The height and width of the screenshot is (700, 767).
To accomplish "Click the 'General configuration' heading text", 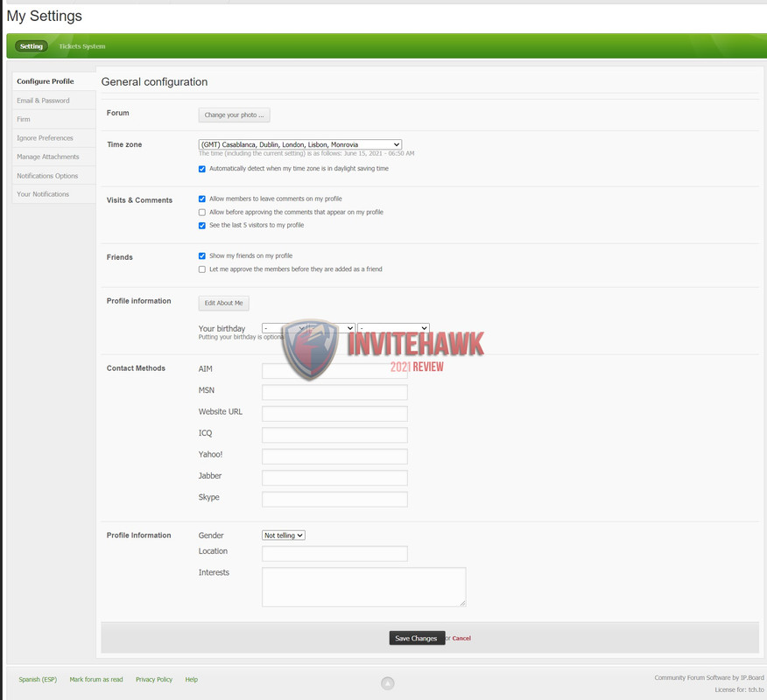I will click(x=154, y=81).
